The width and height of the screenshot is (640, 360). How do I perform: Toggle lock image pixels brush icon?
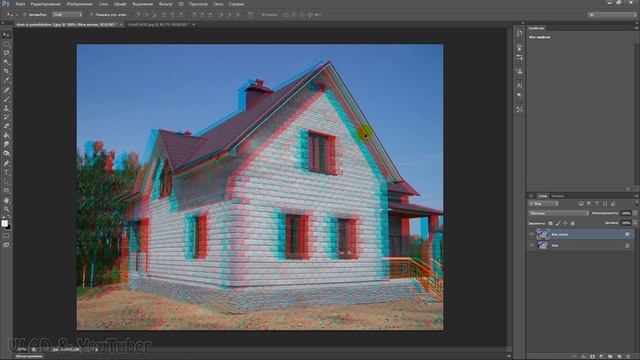coord(558,223)
